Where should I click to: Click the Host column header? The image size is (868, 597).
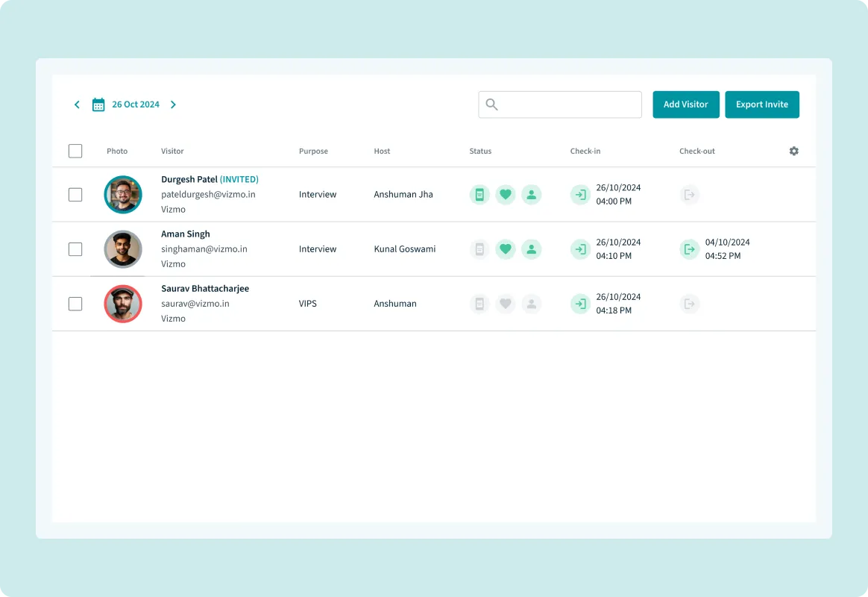pyautogui.click(x=382, y=151)
